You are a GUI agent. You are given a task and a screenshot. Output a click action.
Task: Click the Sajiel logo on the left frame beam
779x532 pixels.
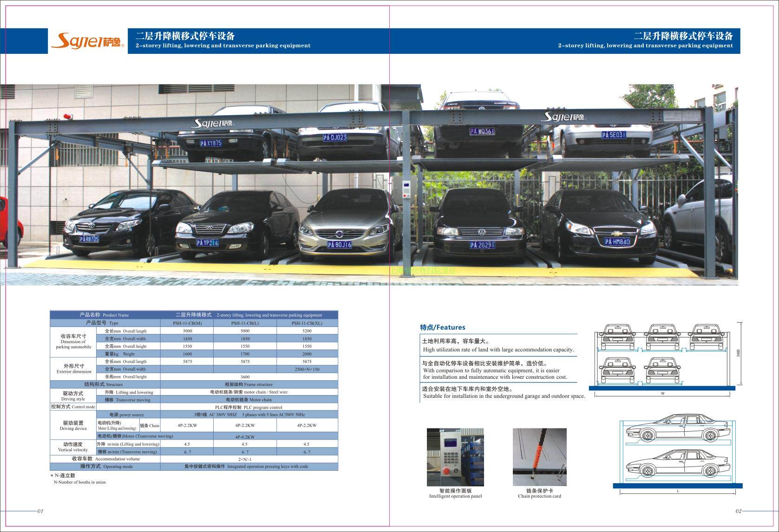point(214,123)
